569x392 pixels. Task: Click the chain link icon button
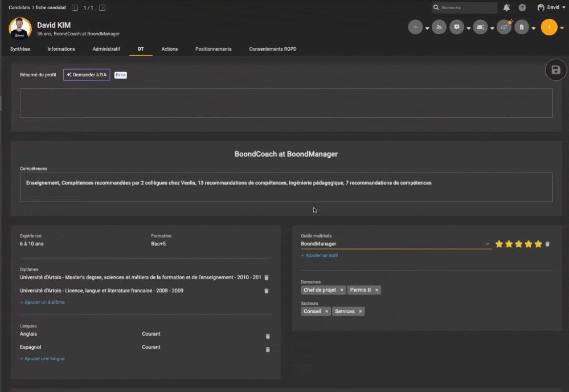504,27
